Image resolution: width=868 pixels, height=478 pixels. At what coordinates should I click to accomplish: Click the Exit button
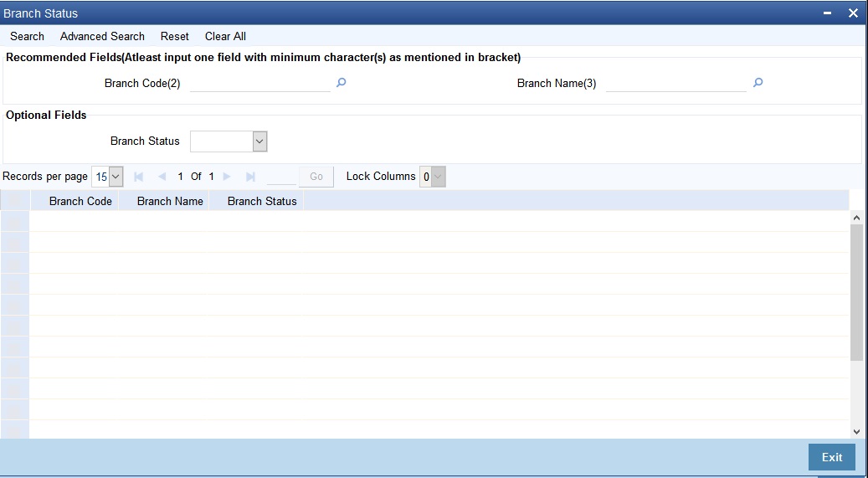coord(831,457)
